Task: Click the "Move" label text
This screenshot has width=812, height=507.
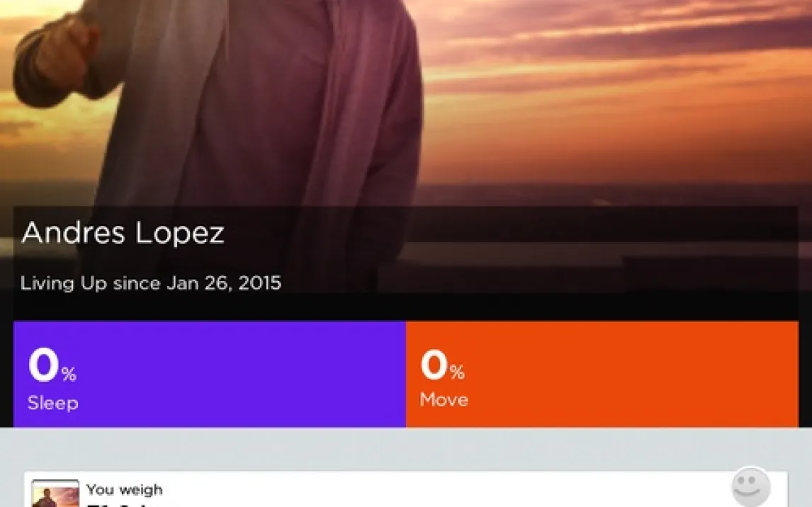Action: click(444, 400)
